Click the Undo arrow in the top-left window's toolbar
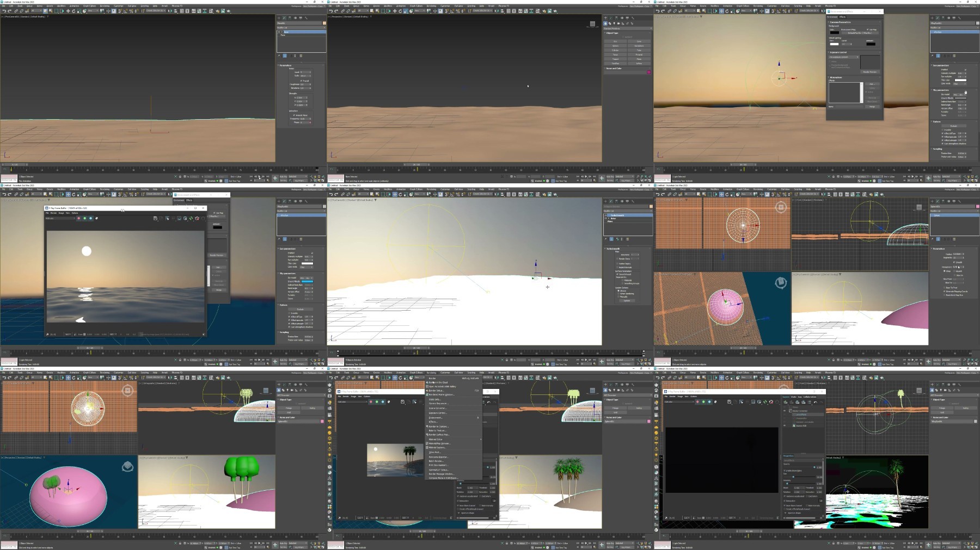 tap(4, 11)
